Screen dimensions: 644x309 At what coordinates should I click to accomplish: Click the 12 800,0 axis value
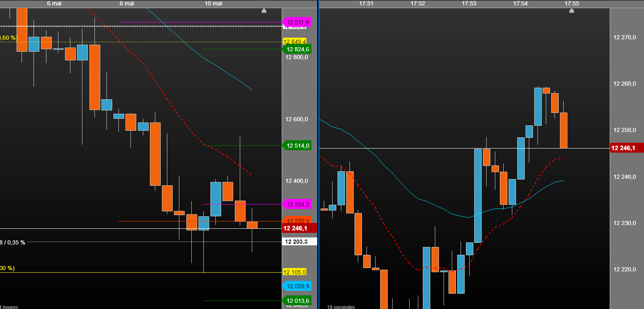click(297, 57)
